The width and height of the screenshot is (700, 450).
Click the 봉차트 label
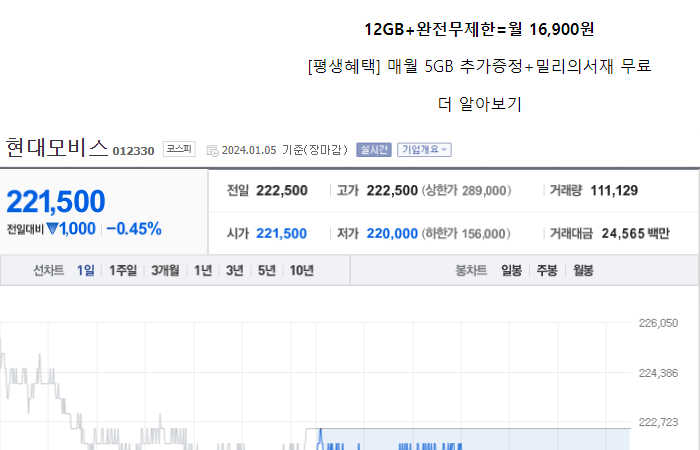[x=471, y=270]
